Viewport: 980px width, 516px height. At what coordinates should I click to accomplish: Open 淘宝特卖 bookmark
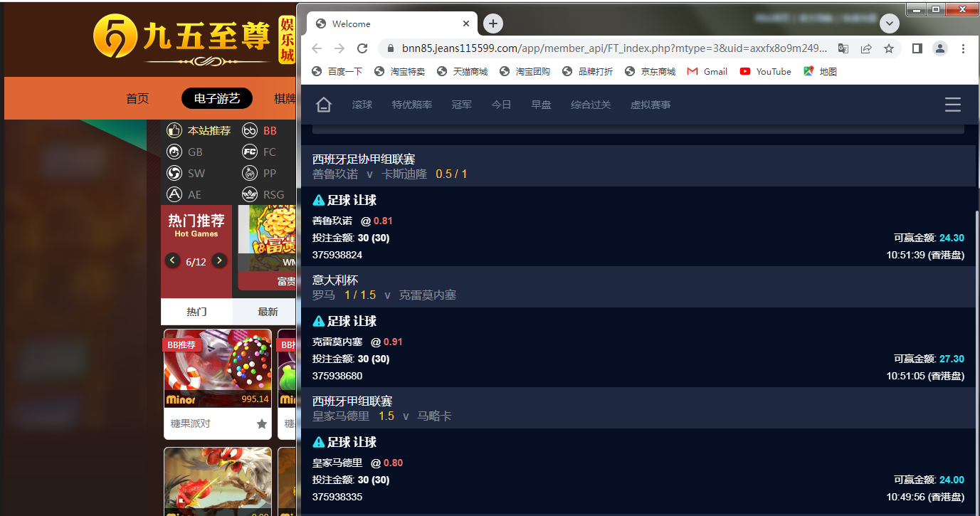pyautogui.click(x=400, y=71)
